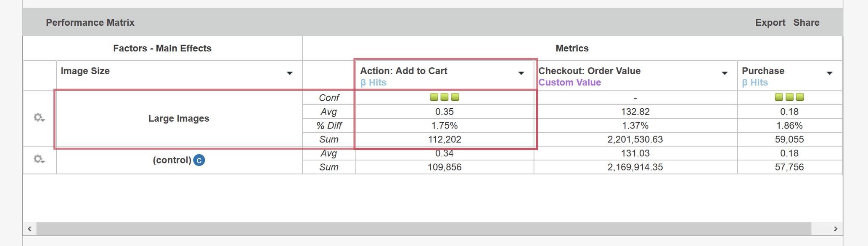
Task: Click the Export button
Action: click(x=770, y=23)
